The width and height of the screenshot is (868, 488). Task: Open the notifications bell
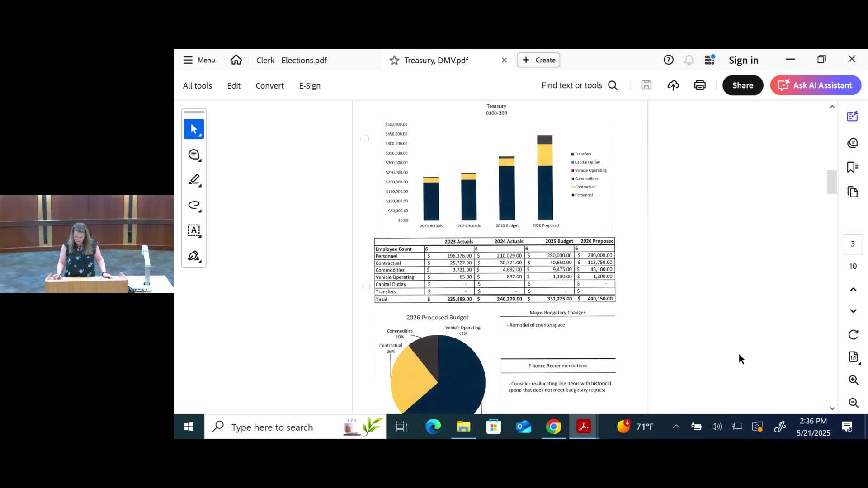tap(689, 60)
